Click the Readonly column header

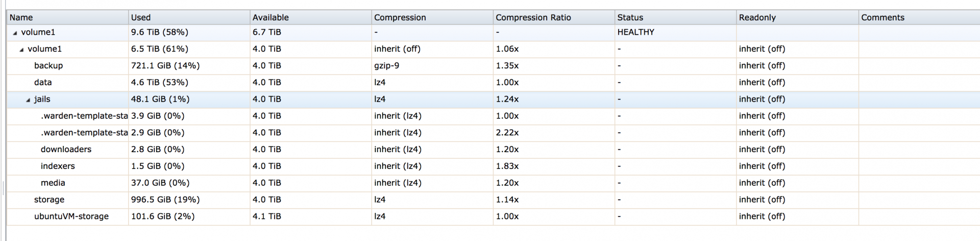point(757,17)
